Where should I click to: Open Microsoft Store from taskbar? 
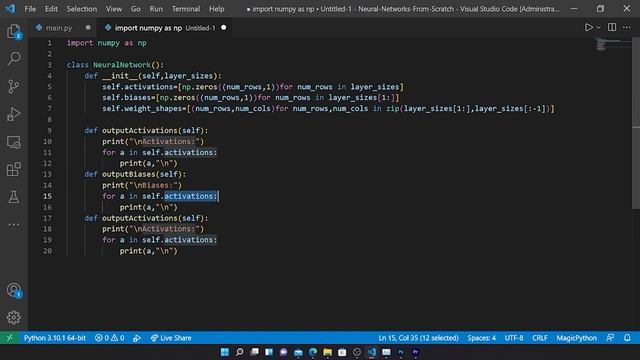coord(342,352)
